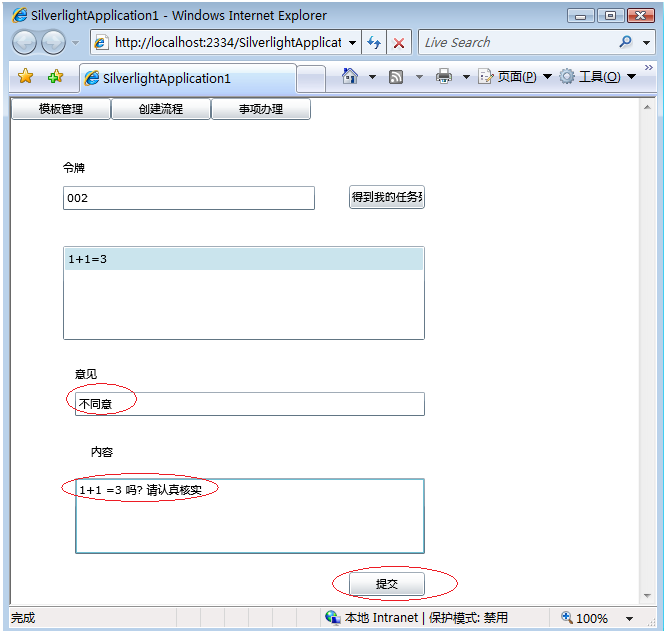Open the 工具(O) menu
The height and width of the screenshot is (633, 666).
[x=598, y=77]
